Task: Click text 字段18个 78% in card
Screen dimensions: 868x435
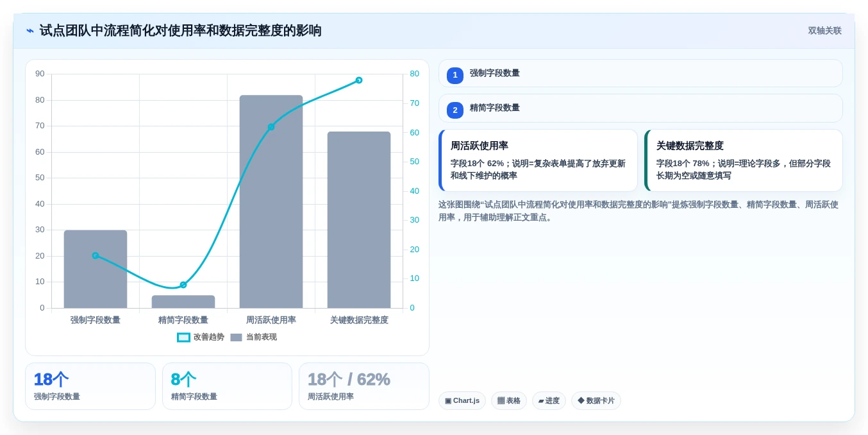Action: click(x=683, y=164)
